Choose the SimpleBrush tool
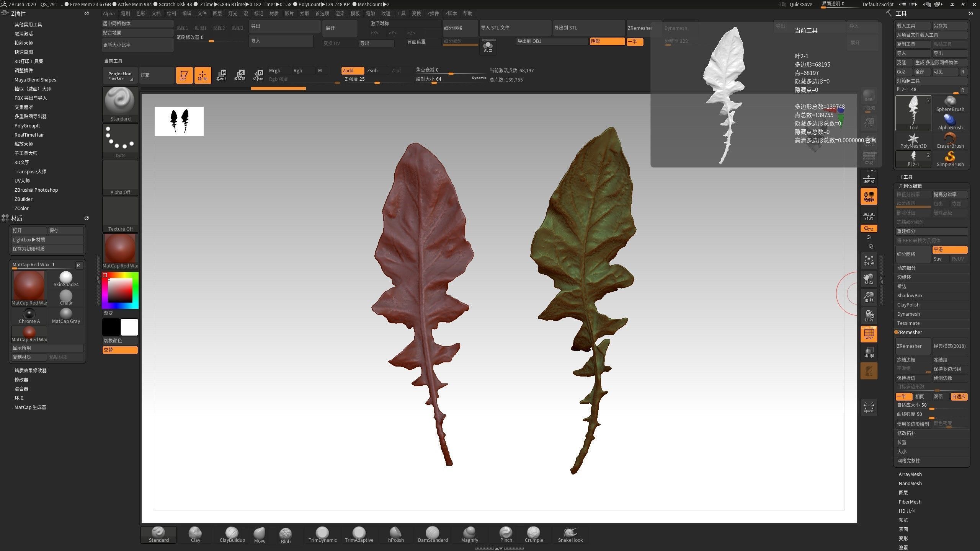Image resolution: width=980 pixels, height=551 pixels. coord(950,159)
